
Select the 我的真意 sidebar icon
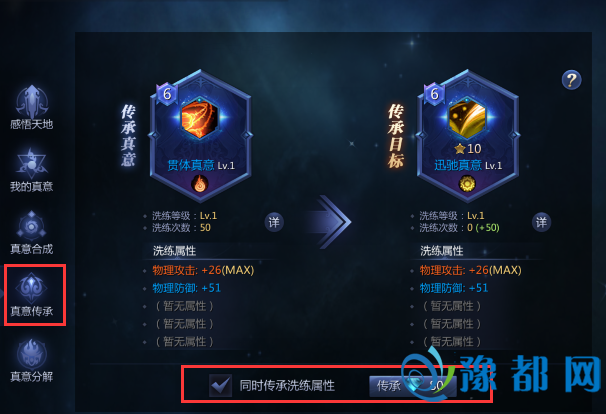pyautogui.click(x=32, y=170)
